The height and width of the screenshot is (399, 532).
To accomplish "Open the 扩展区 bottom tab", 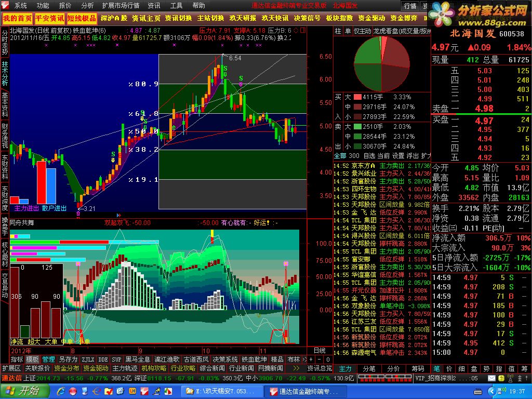I will click(x=11, y=368).
